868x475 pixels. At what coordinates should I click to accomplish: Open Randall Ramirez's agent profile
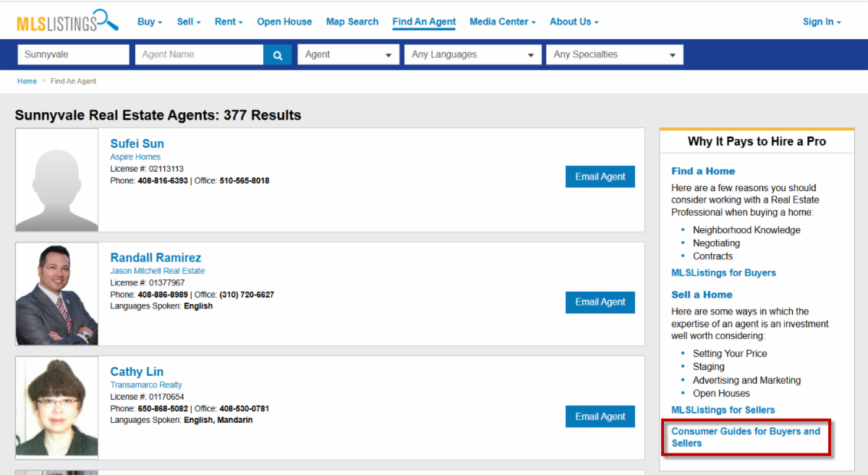pos(156,258)
